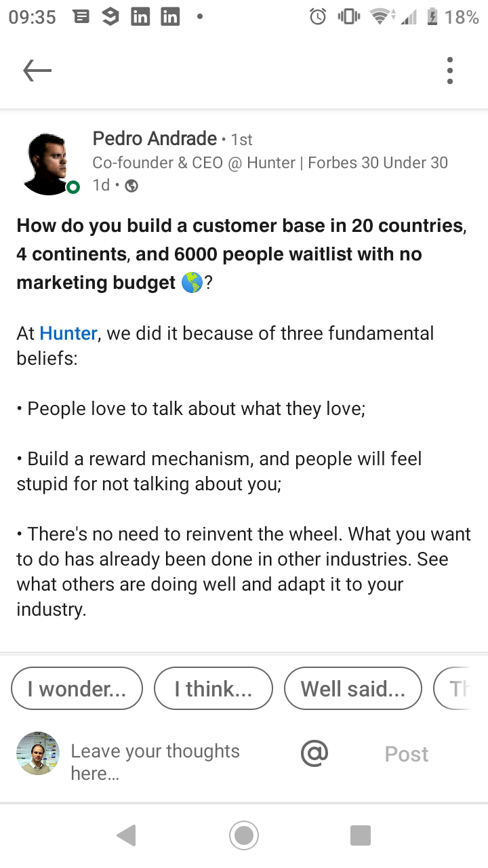Open the three-dot overflow menu
The height and width of the screenshot is (868, 488).
(x=450, y=71)
